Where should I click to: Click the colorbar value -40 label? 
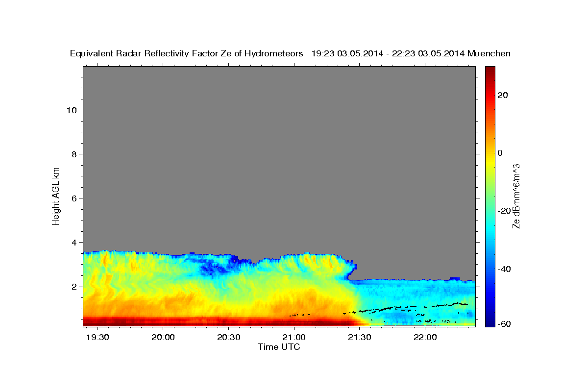tap(504, 269)
